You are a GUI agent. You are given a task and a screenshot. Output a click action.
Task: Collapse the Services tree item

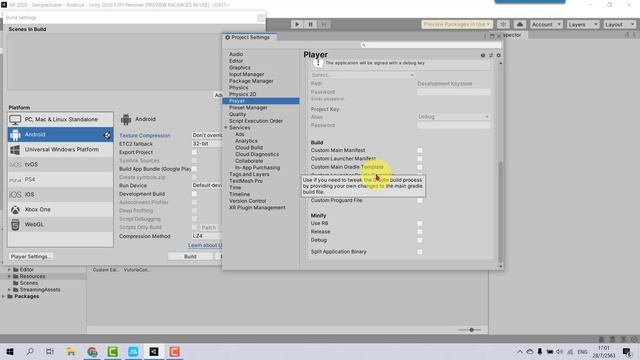(x=226, y=128)
